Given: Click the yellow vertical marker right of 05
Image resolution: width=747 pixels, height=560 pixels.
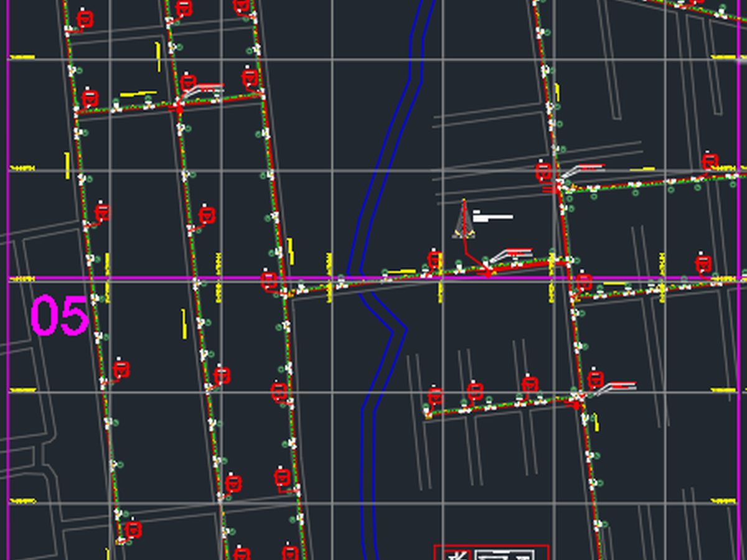Looking at the screenshot, I should [184, 324].
